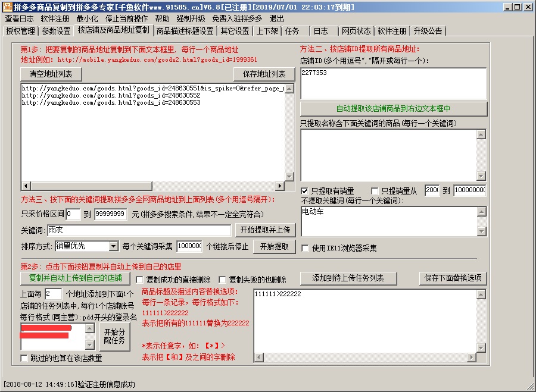
Task: Click down arrow of store account list scrollbar
Action: pos(89,345)
